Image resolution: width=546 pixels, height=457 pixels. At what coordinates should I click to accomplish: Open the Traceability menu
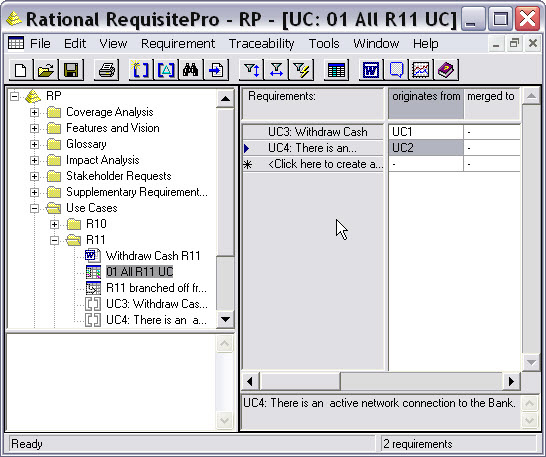(x=262, y=44)
